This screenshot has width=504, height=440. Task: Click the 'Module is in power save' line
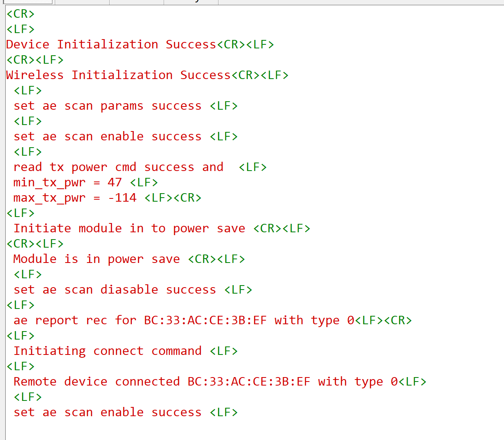coord(96,259)
